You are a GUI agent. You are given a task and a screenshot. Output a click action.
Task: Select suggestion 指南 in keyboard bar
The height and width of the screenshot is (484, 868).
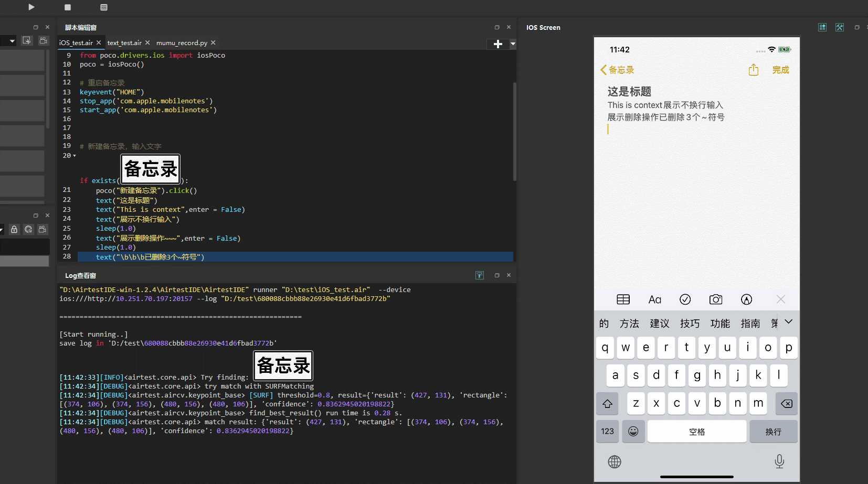[x=750, y=324]
